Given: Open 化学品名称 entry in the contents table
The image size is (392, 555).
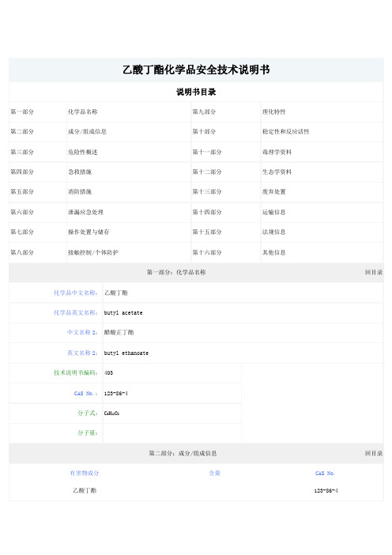Looking at the screenshot, I should click(x=83, y=111).
